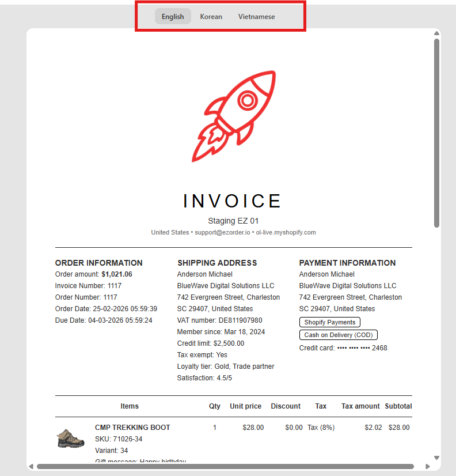Viewport: 456px width, 476px height.
Task: Click the horizontal scrollbar thumb
Action: coord(225,466)
